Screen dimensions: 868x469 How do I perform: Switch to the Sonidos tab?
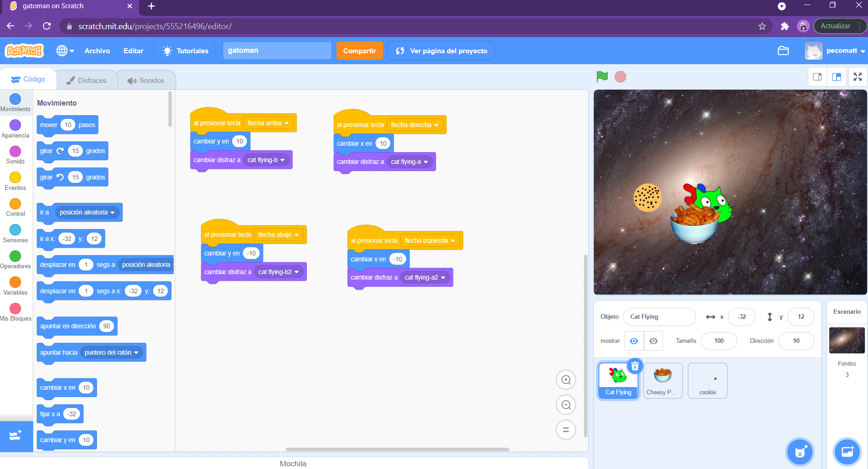click(146, 81)
